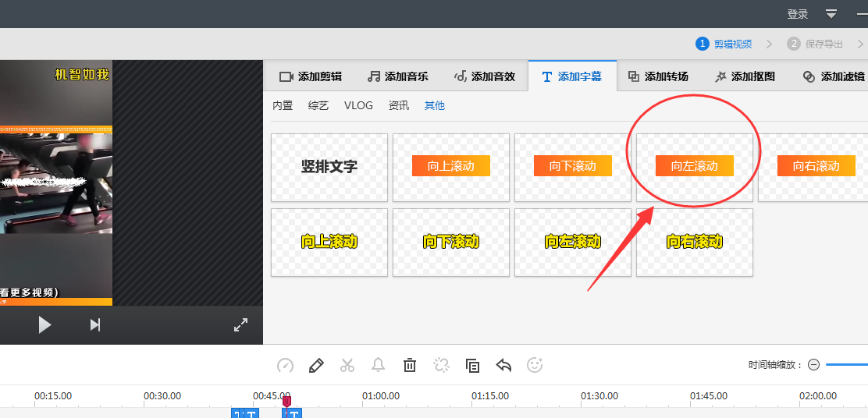Choose the 竖排文字 subtitle template

[329, 168]
